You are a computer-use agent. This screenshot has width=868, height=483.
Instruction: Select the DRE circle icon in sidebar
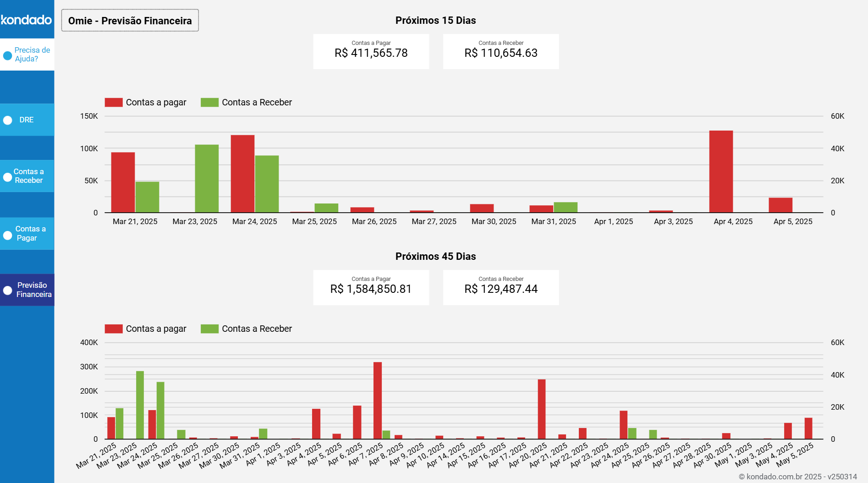(x=7, y=120)
